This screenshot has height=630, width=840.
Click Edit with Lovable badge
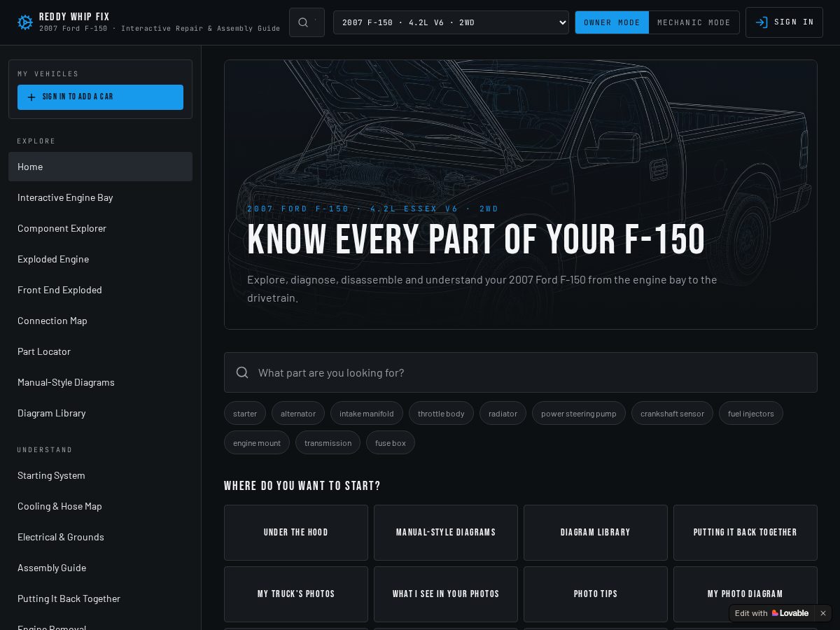point(771,613)
